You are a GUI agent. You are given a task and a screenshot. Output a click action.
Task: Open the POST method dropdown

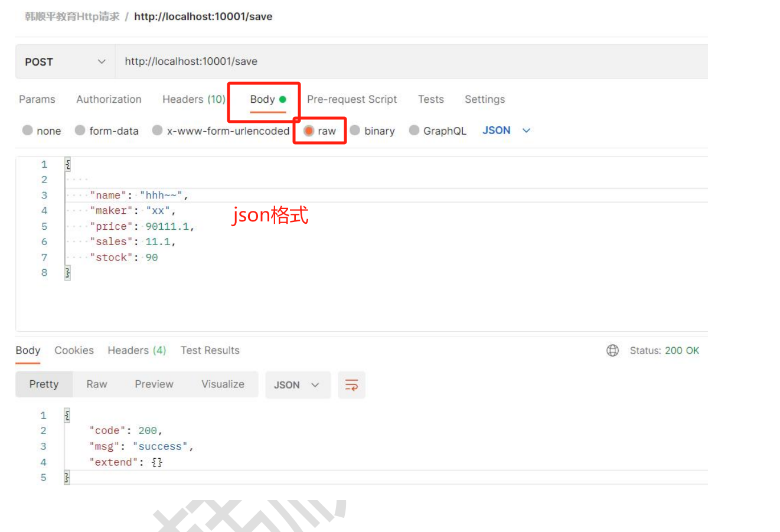click(x=65, y=61)
